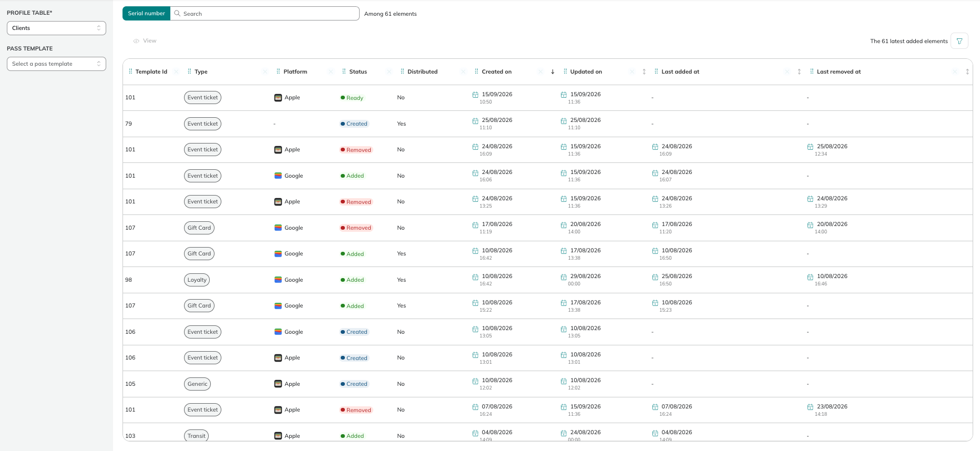Click the Updated on date 29/08/2026
Viewport: 980px width, 451px height.
[585, 276]
